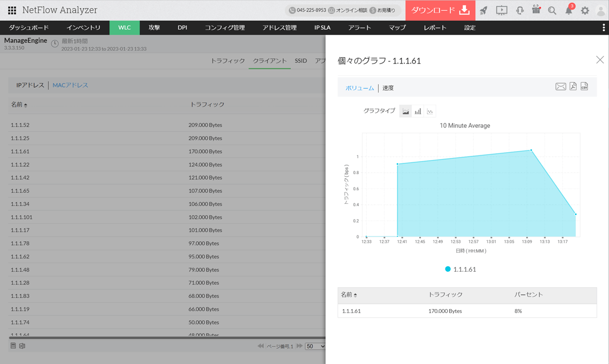Click the rocket quick-start icon
The width and height of the screenshot is (609, 364).
click(483, 10)
